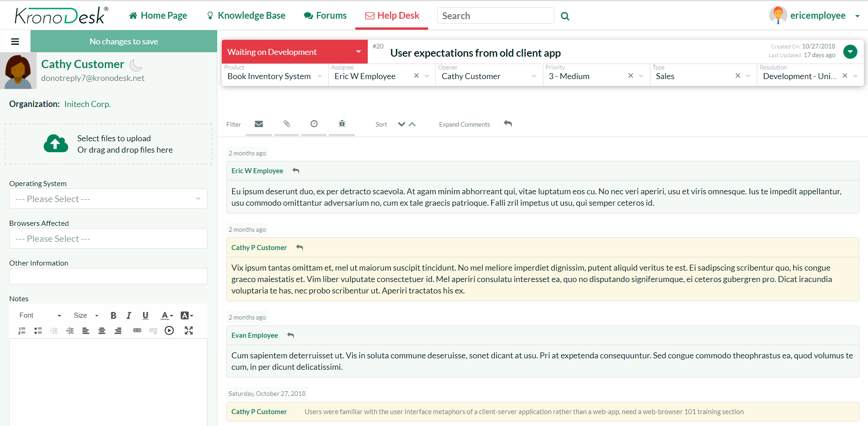Open the text color picker in Notes
Screen dimensions: 868x426
point(166,315)
